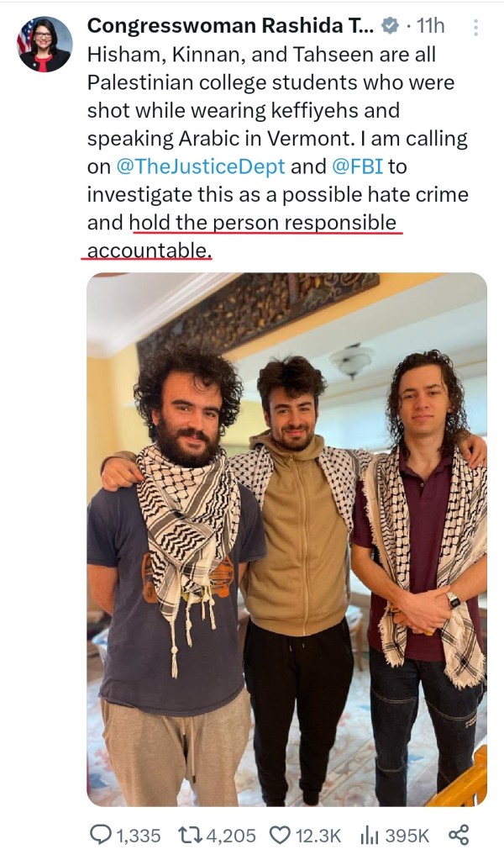Open the author's profile picture
Image resolution: width=504 pixels, height=860 pixels.
45,45
